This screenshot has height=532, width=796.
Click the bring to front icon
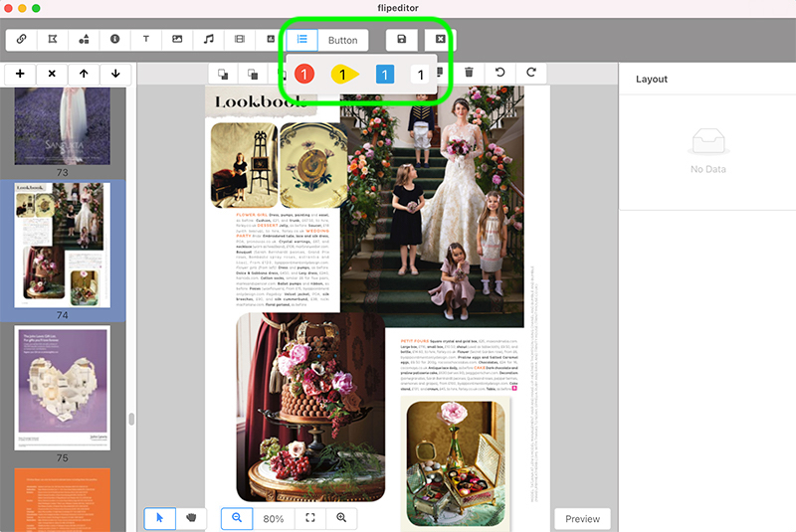(x=223, y=74)
